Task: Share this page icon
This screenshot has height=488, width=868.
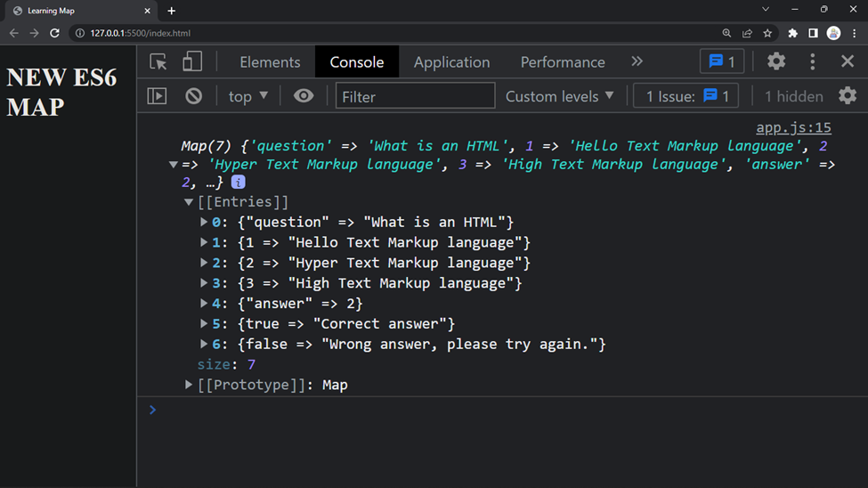Action: point(747,33)
